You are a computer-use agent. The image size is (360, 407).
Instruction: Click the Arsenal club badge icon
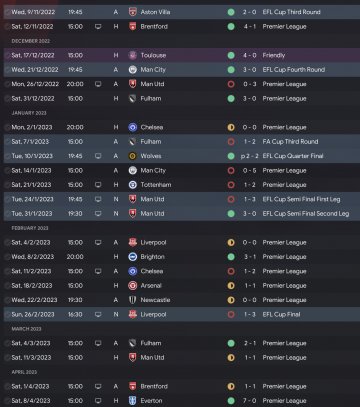pos(133,286)
